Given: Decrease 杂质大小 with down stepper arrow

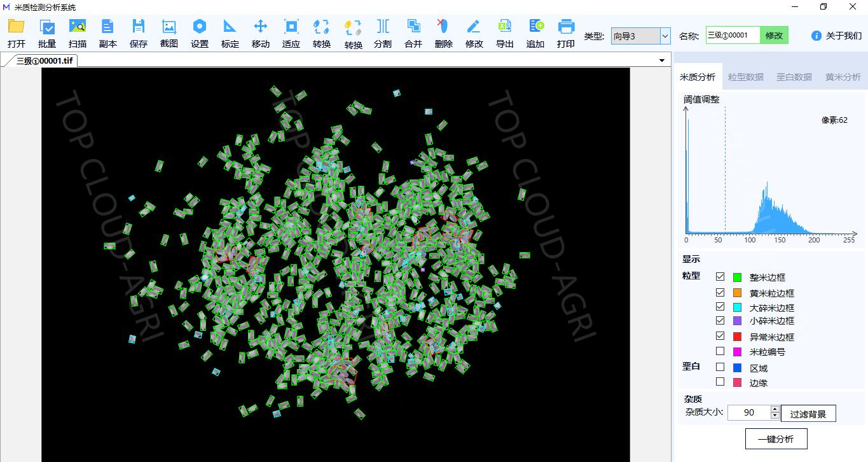Looking at the screenshot, I should click(x=775, y=416).
